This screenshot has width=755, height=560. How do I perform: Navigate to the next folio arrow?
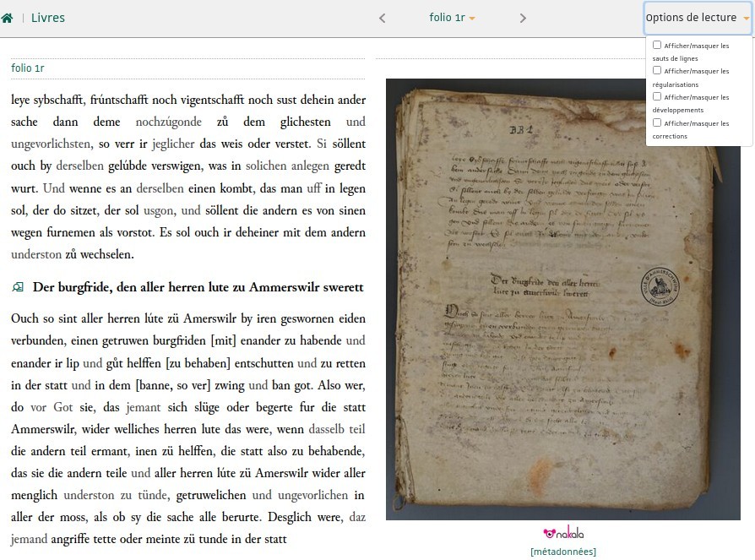pyautogui.click(x=523, y=19)
